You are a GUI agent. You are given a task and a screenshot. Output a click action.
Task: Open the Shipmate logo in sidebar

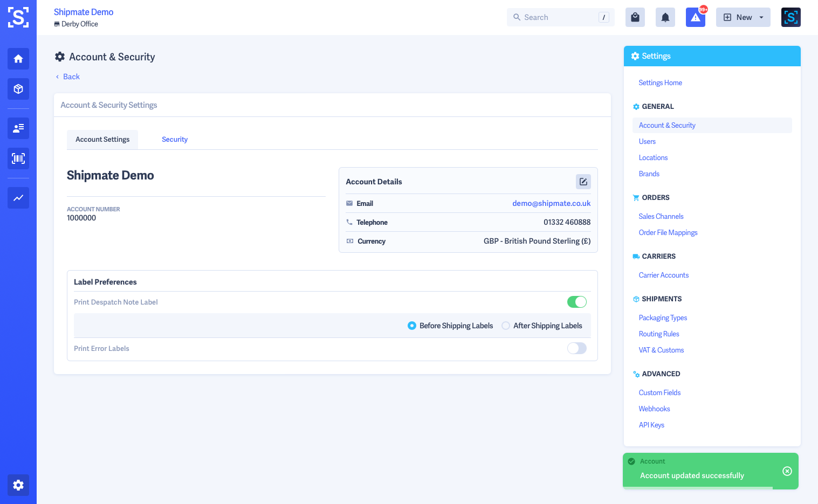(x=18, y=17)
